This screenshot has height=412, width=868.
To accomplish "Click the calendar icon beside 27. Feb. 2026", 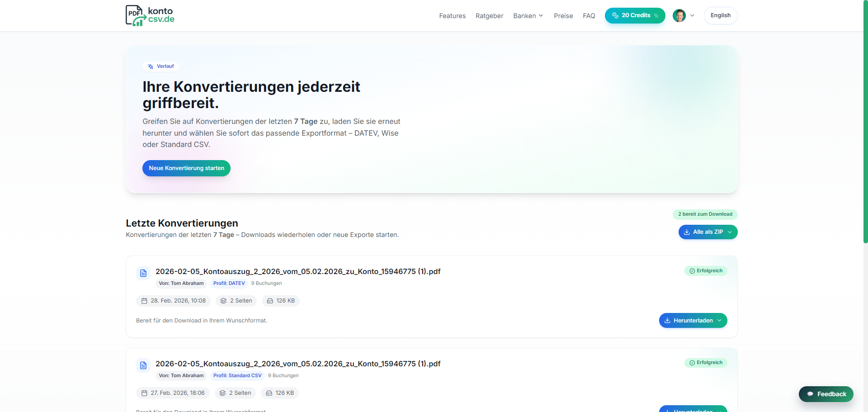I will click(x=145, y=393).
